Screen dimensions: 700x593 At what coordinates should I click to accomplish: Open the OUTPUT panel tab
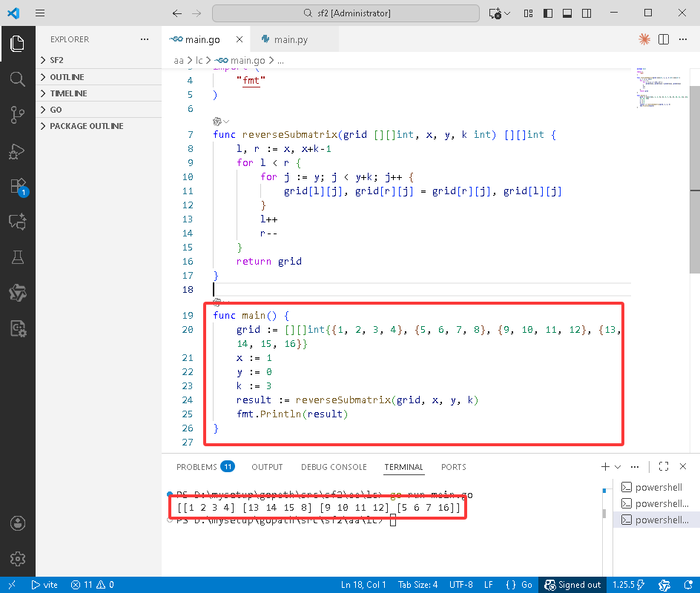(267, 467)
